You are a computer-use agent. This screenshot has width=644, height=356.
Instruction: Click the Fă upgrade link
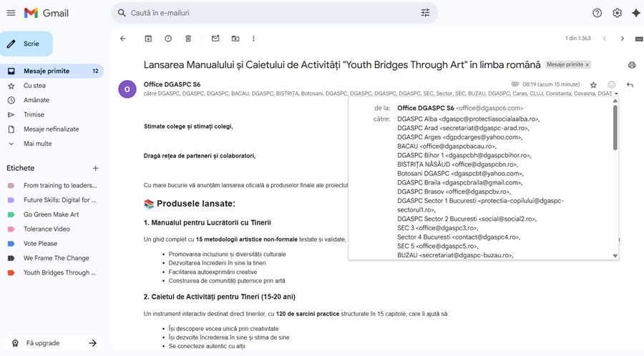[x=42, y=343]
